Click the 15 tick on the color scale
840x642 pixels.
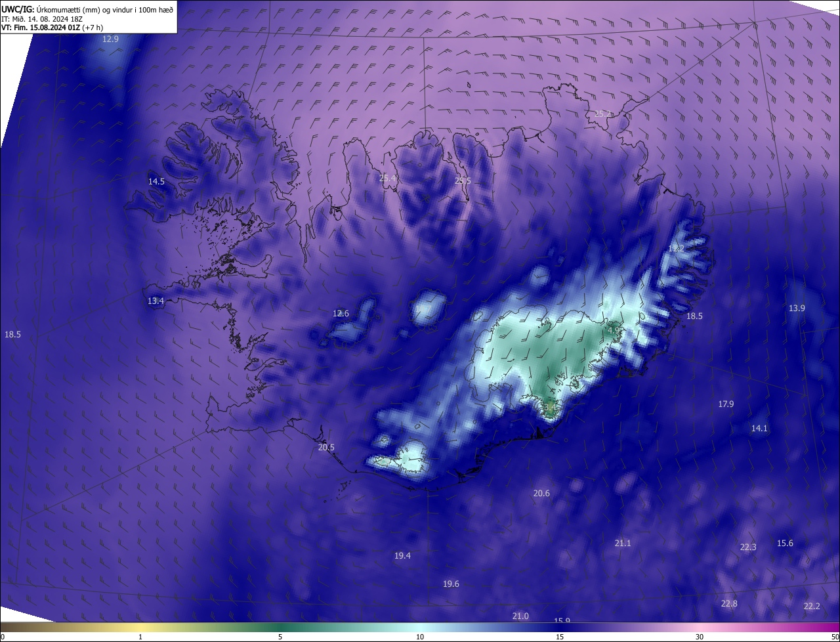560,637
